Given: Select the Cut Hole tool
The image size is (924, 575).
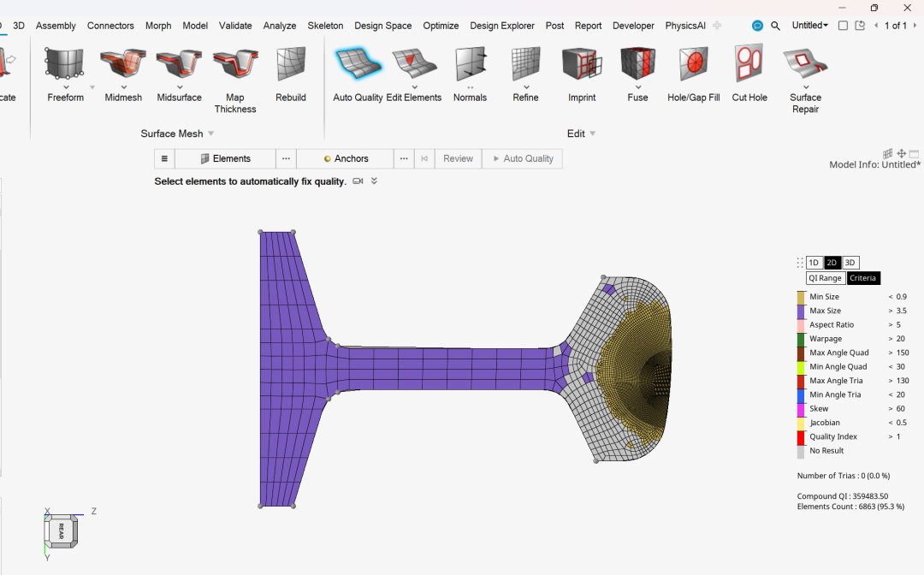Looking at the screenshot, I should pyautogui.click(x=749, y=62).
